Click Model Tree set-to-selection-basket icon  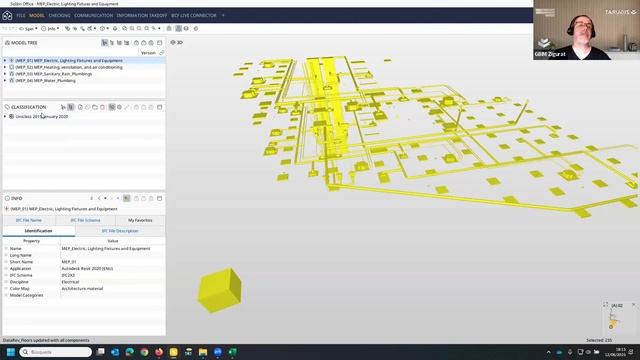coord(136,42)
